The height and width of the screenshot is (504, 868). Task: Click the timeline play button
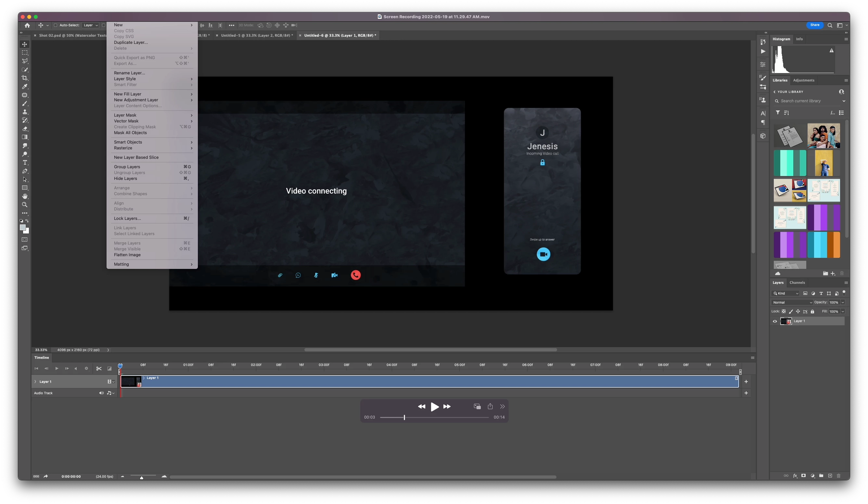57,368
